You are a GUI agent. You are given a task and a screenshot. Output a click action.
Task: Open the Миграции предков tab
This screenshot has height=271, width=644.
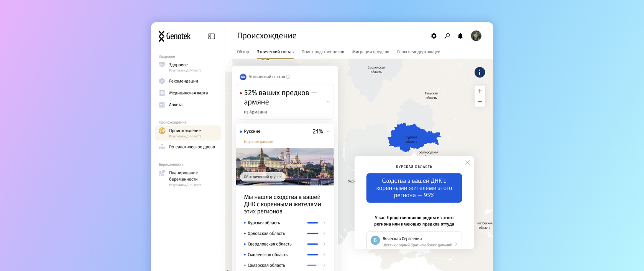pyautogui.click(x=371, y=52)
